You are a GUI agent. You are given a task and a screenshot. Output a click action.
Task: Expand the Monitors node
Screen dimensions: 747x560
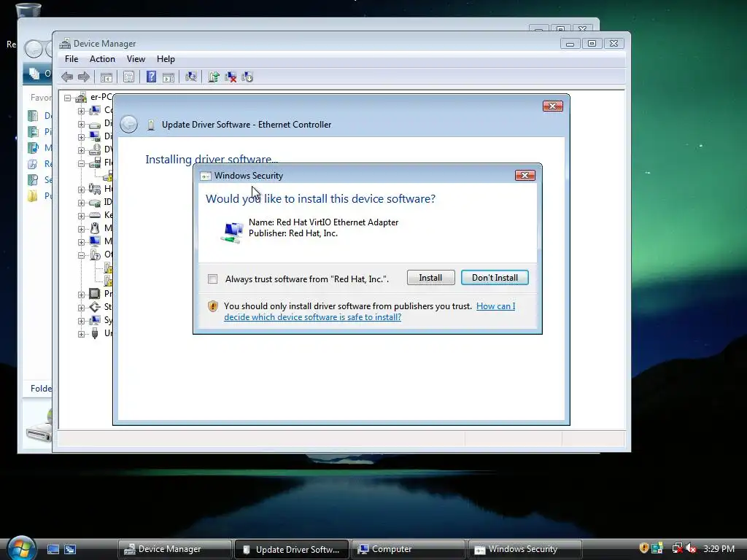click(81, 241)
